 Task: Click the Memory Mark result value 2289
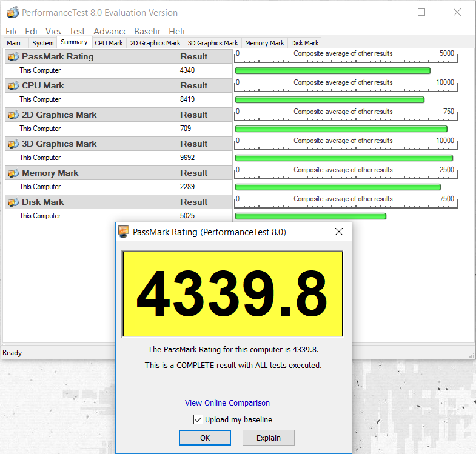coord(187,187)
